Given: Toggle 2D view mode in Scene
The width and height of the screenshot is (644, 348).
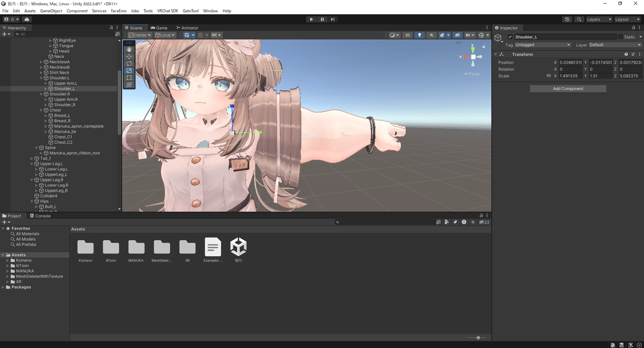Looking at the screenshot, I should [407, 35].
